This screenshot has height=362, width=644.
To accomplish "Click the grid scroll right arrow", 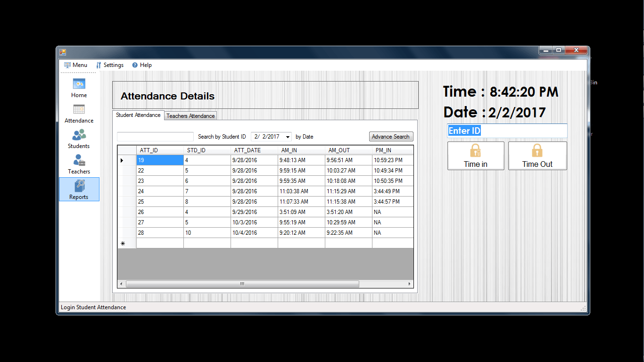I will pos(409,284).
